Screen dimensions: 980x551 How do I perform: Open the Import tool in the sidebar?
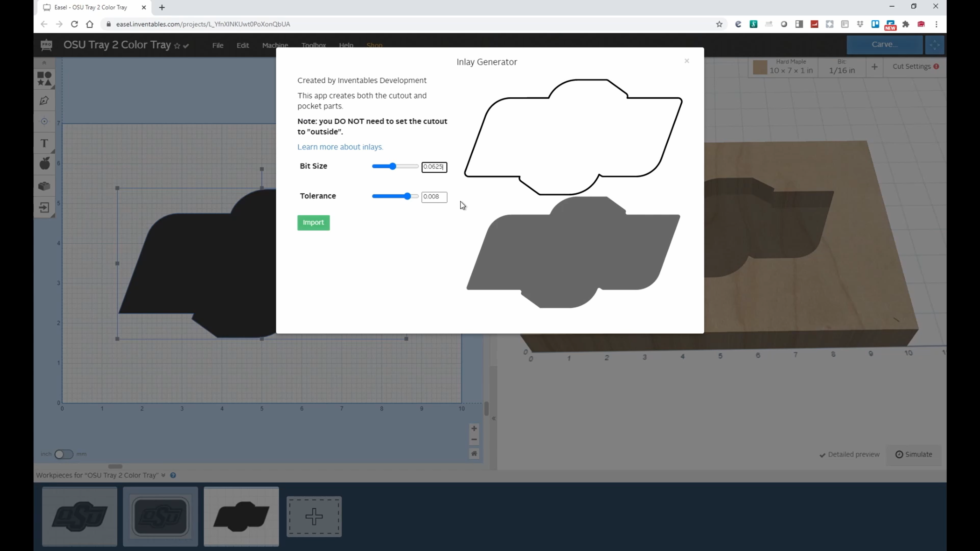[44, 208]
